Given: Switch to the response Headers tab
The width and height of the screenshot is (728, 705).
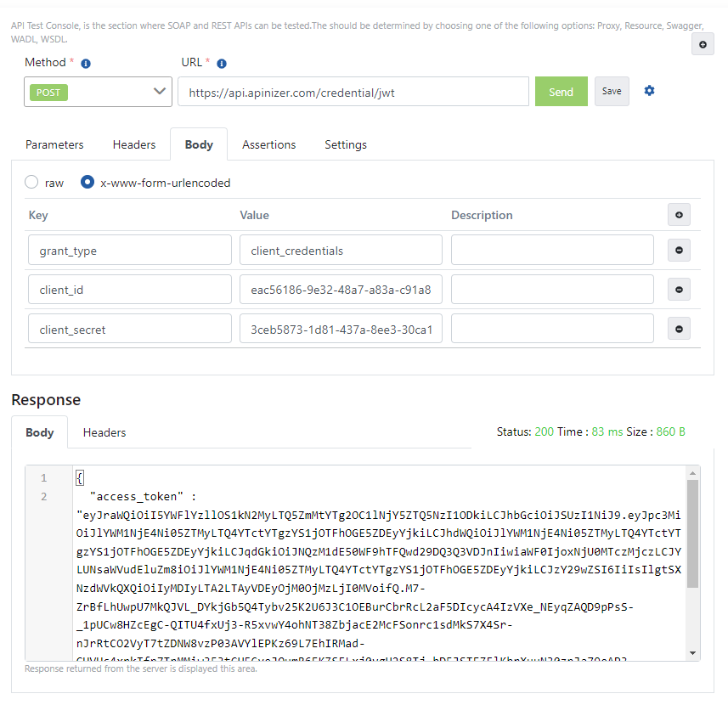Looking at the screenshot, I should 104,432.
